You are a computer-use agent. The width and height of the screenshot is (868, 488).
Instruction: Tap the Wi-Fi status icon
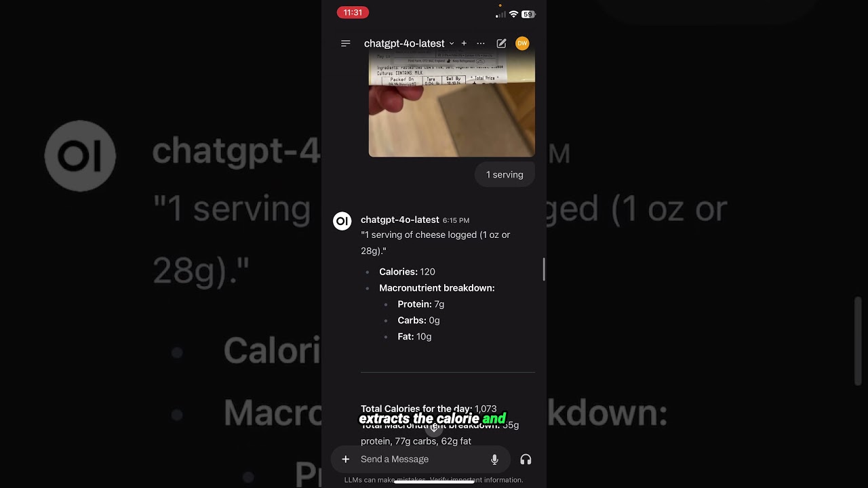point(513,14)
